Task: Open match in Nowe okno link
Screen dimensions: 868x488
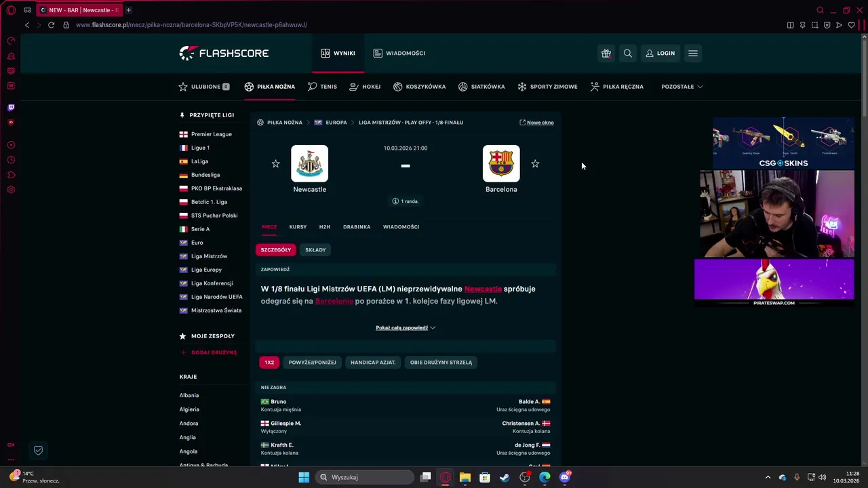Action: pyautogui.click(x=536, y=123)
